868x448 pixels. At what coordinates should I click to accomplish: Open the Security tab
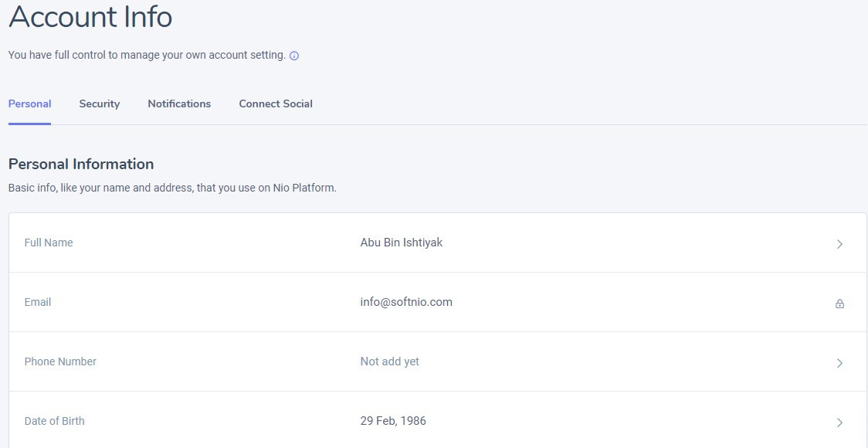(x=99, y=104)
